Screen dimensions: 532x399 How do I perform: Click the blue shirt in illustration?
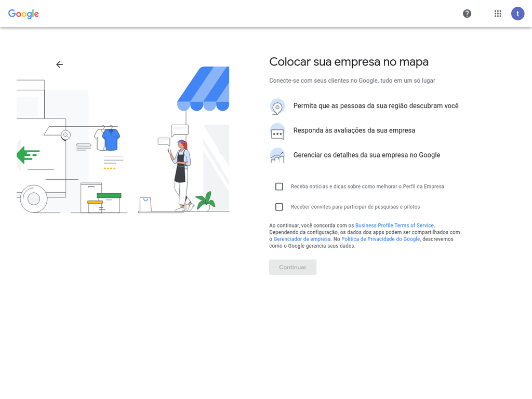(x=111, y=139)
